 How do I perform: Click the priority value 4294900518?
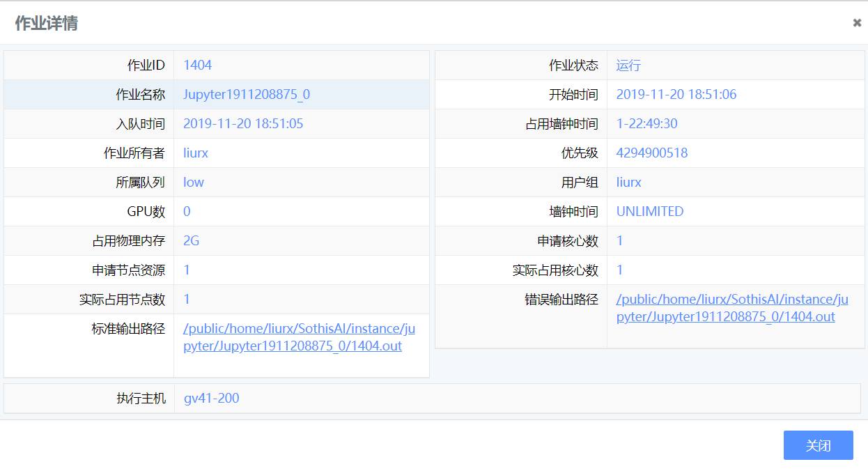[x=652, y=153]
